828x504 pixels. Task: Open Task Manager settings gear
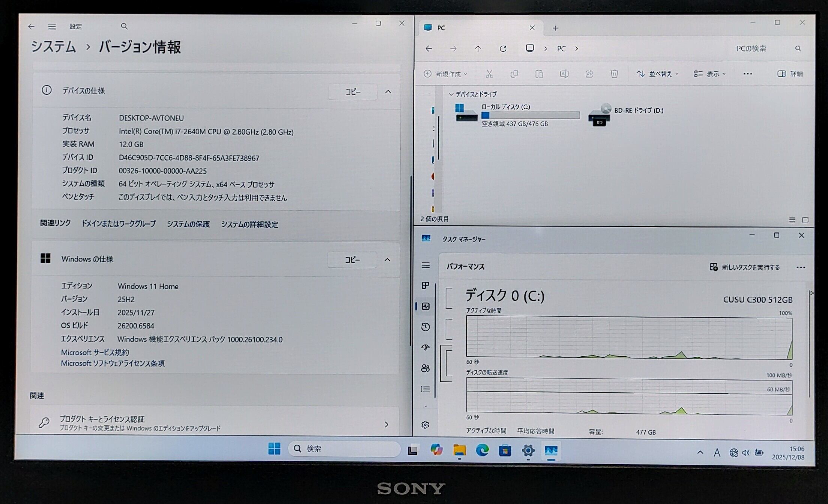(x=425, y=424)
